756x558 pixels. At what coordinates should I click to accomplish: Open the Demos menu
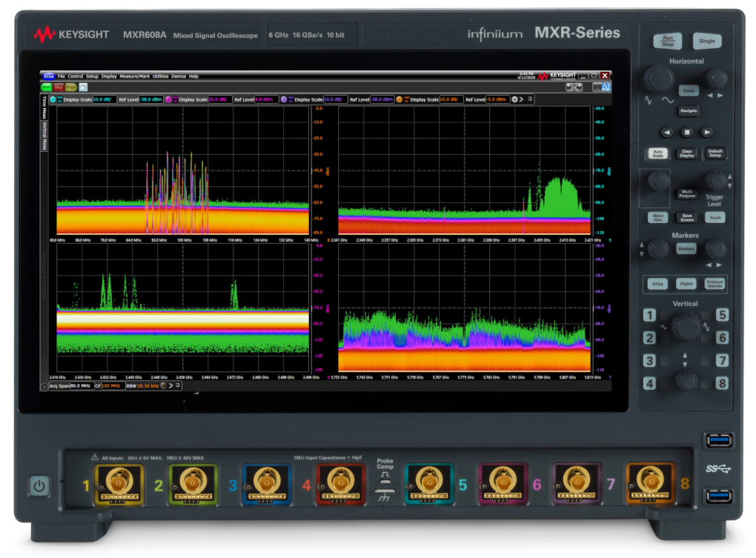click(179, 76)
